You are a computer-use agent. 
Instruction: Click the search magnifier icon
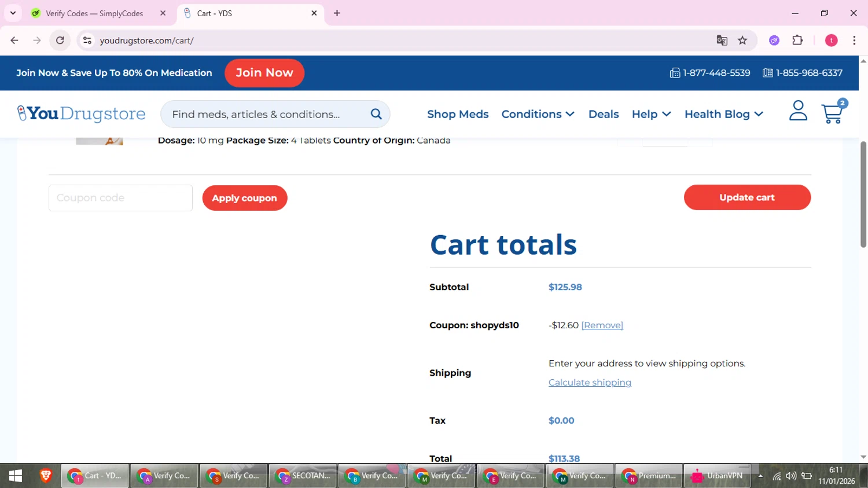376,114
